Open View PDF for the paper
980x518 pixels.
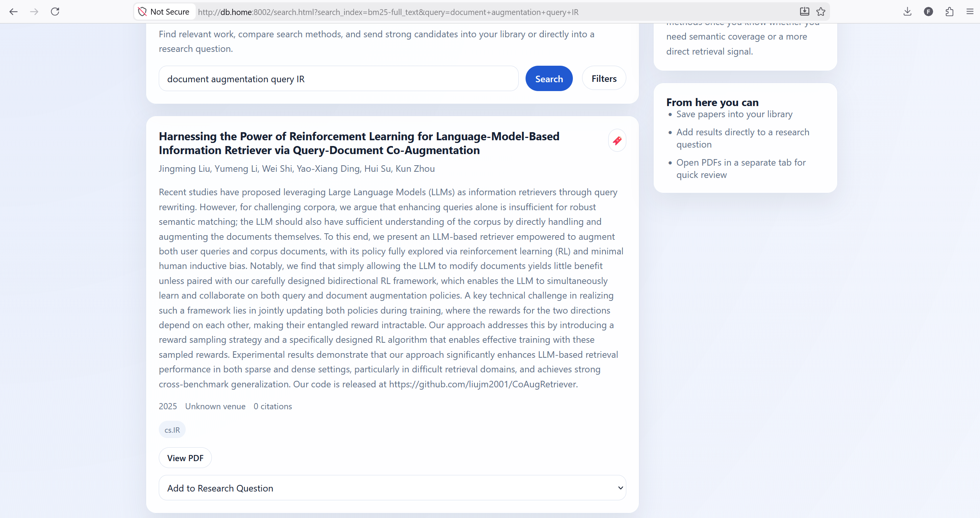(185, 458)
